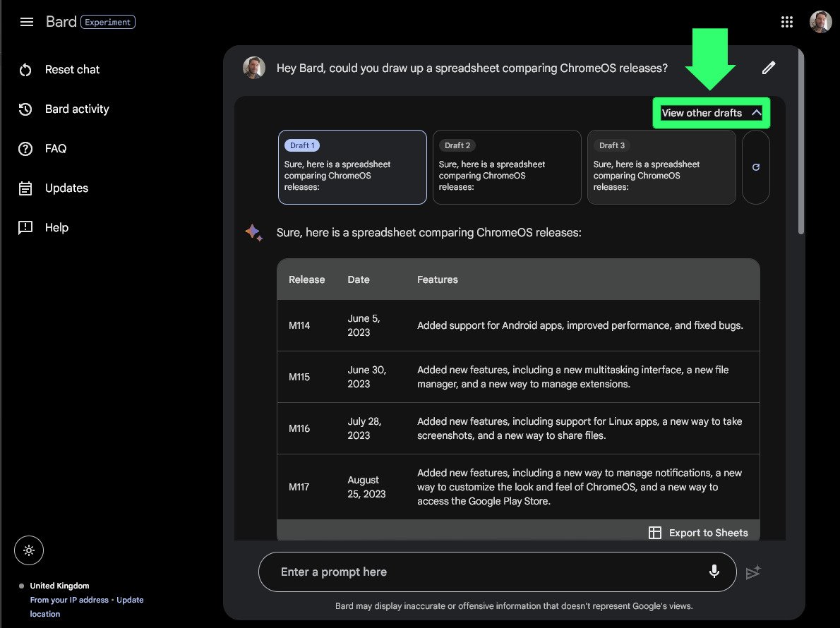Viewport: 840px width, 628px height.
Task: Regenerate drafts with refresh icon
Action: coord(756,167)
